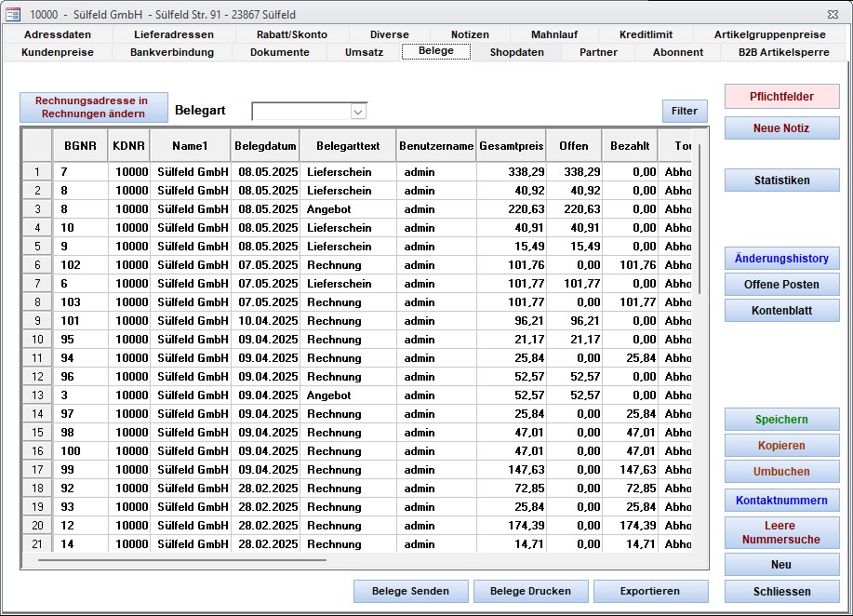Open the Belegart dropdown
This screenshot has width=853, height=616.
pos(358,112)
